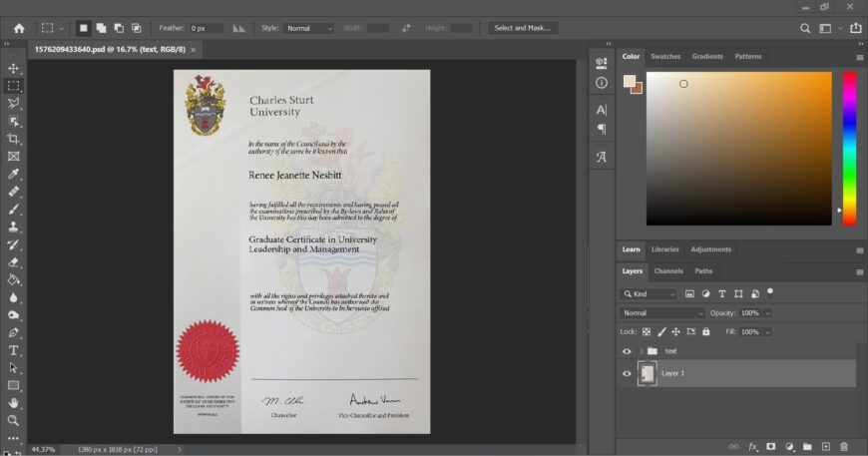Open the Paragraph panel icon
Image resolution: width=868 pixels, height=456 pixels.
(x=602, y=130)
